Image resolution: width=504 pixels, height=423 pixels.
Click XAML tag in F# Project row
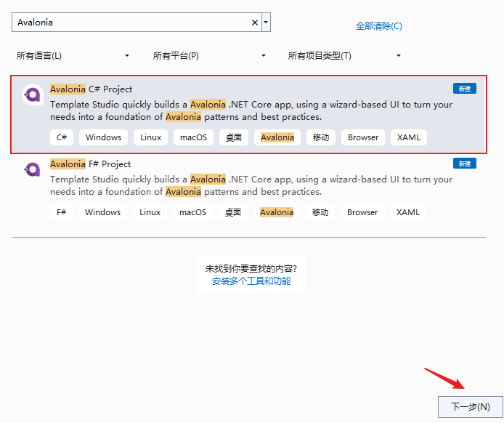coord(408,212)
